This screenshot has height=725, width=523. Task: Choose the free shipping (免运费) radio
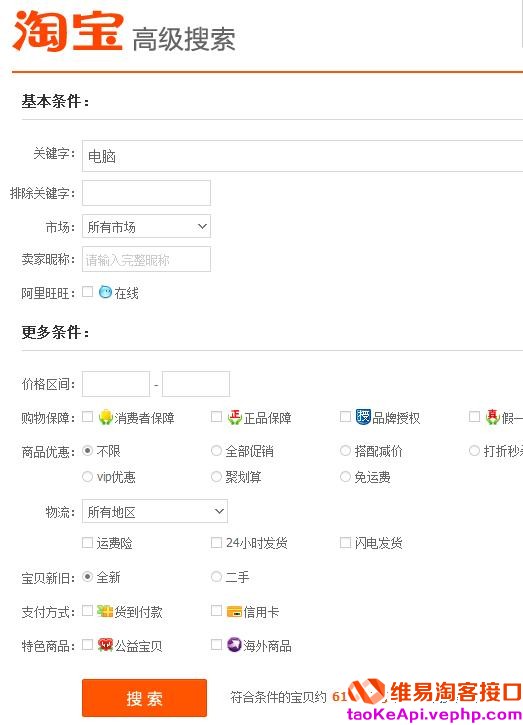345,476
